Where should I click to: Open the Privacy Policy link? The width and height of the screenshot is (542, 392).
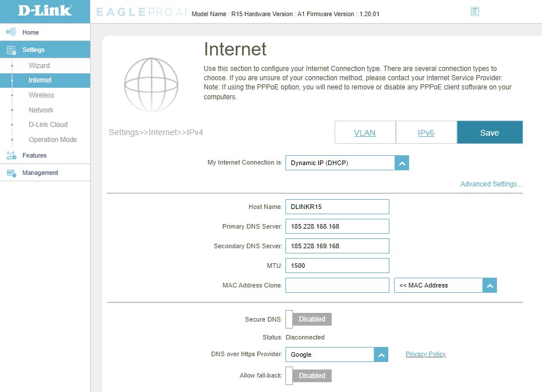425,354
